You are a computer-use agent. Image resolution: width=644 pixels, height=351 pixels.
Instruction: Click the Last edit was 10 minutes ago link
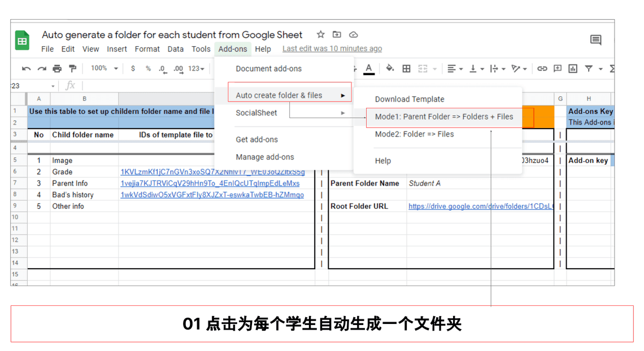point(332,49)
